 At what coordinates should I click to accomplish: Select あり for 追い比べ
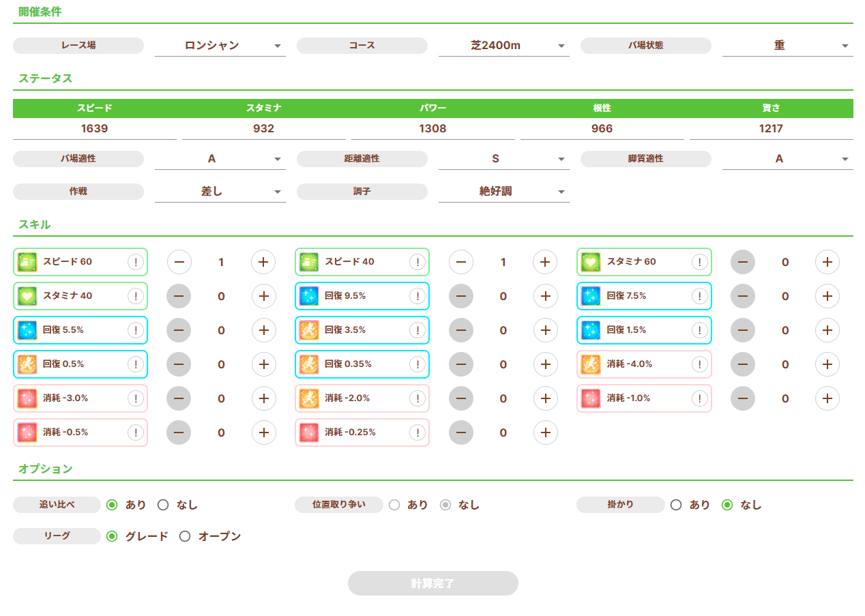(113, 505)
